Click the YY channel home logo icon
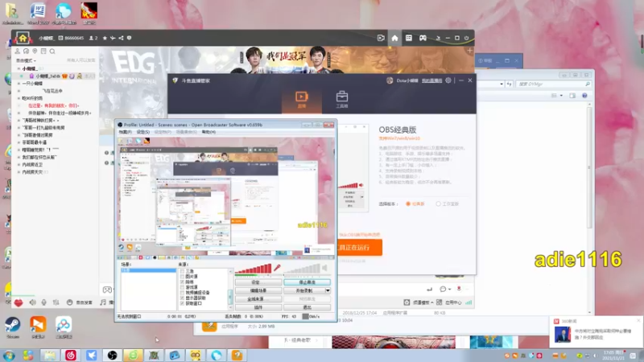The image size is (644, 362). tap(23, 38)
